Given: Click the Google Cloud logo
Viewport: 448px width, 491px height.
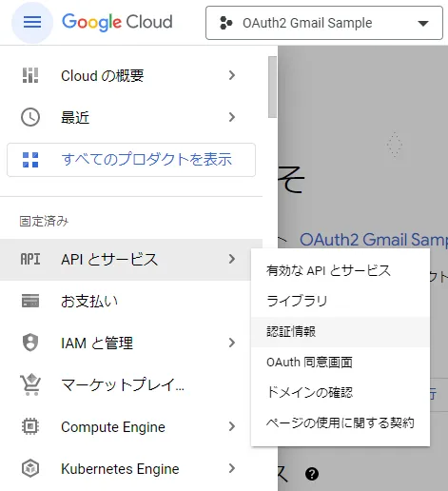Looking at the screenshot, I should (117, 22).
